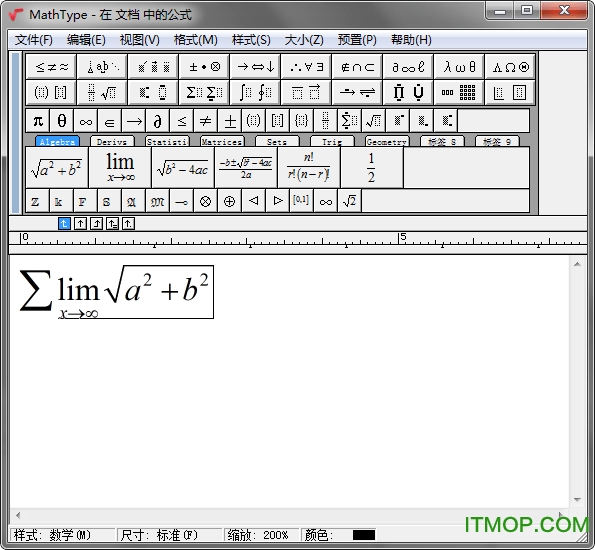Click the black color swatch in status bar

click(x=364, y=535)
